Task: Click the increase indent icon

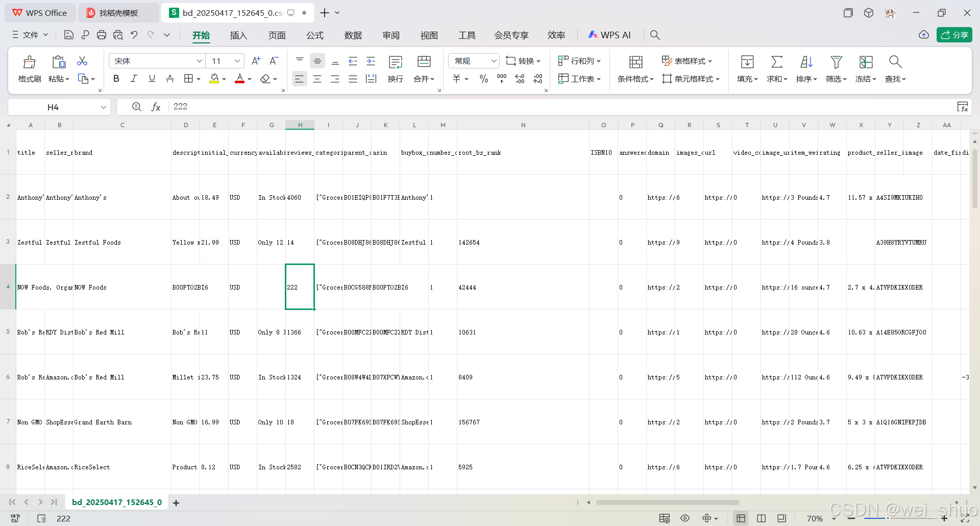Action: tap(371, 61)
